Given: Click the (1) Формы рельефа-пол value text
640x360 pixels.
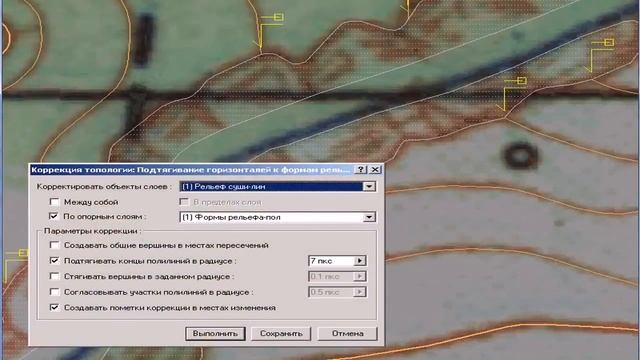Looking at the screenshot, I should tap(231, 217).
